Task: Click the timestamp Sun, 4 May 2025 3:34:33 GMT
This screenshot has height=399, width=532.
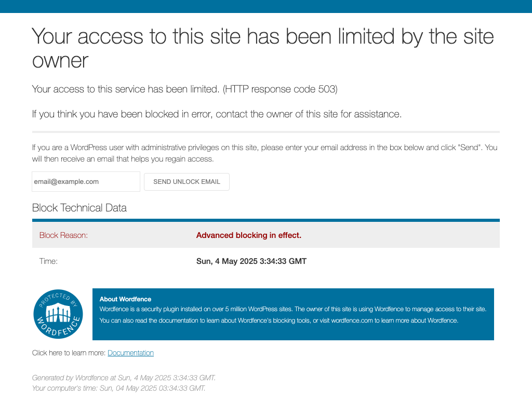Action: 251,261
